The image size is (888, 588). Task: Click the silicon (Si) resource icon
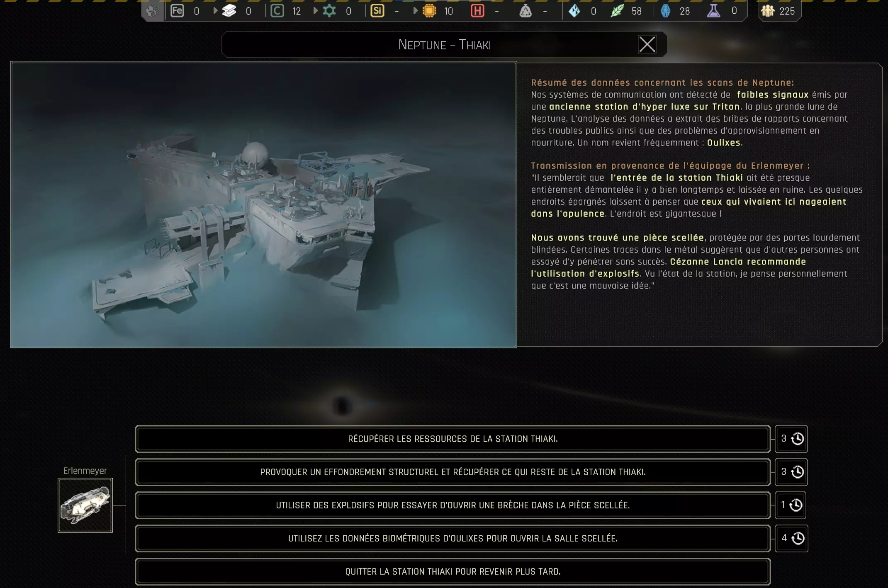(377, 11)
